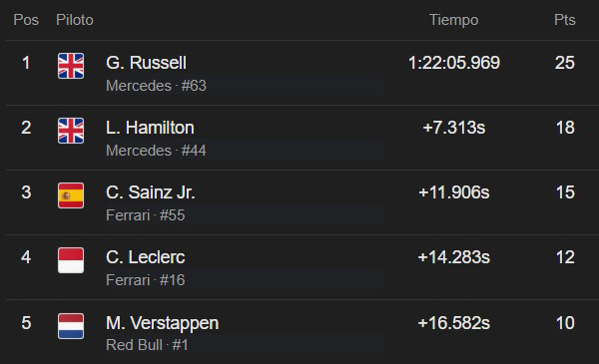Image resolution: width=599 pixels, height=364 pixels.
Task: Click the Netherlands flag beside M. Verstappen
Action: 71,326
